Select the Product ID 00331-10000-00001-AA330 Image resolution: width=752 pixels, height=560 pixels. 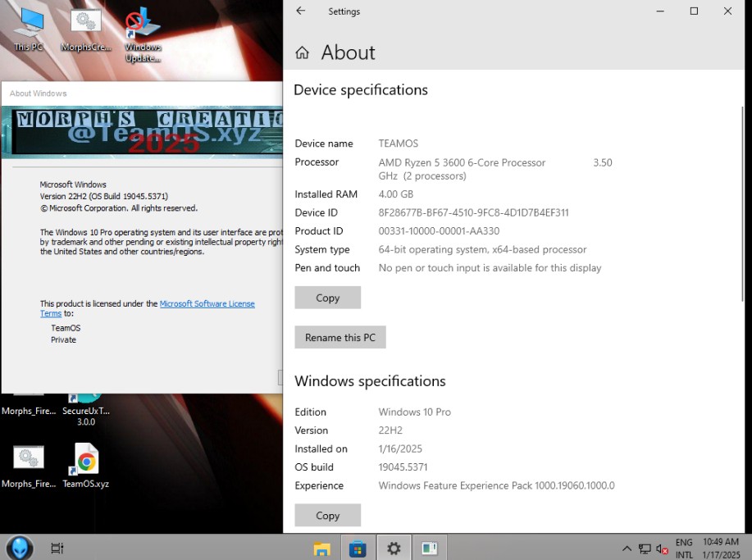point(439,231)
